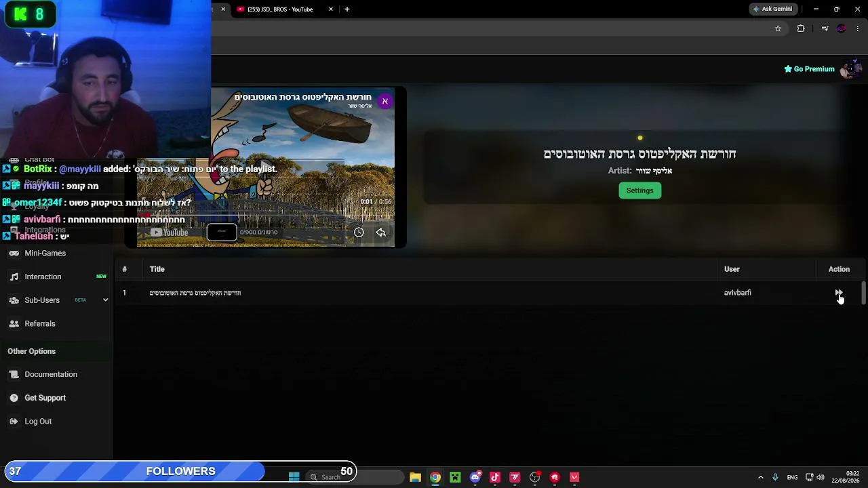Click the Other Options sidebar heading
This screenshot has height=488, width=868.
[x=31, y=351]
